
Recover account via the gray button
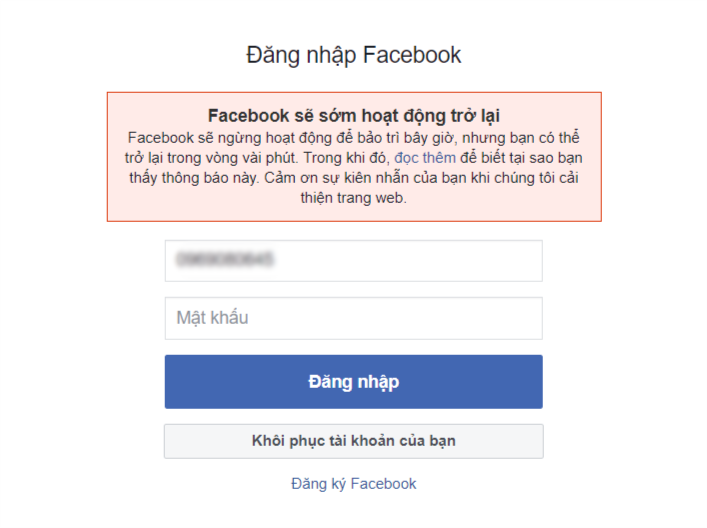coord(354,441)
